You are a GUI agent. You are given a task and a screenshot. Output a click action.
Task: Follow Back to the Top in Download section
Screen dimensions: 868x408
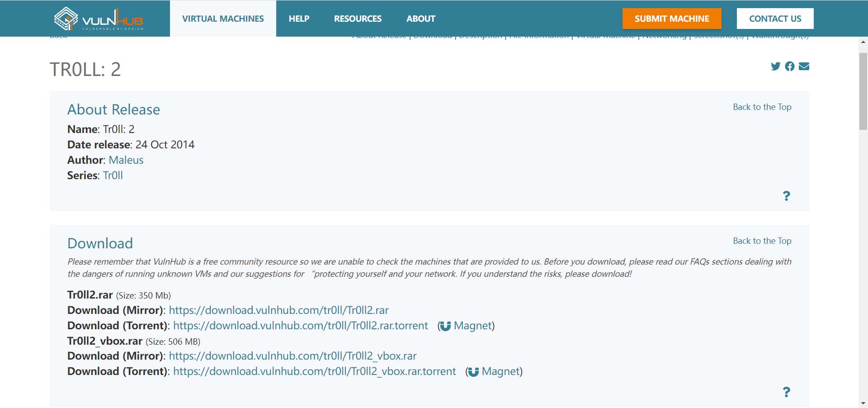click(x=762, y=241)
